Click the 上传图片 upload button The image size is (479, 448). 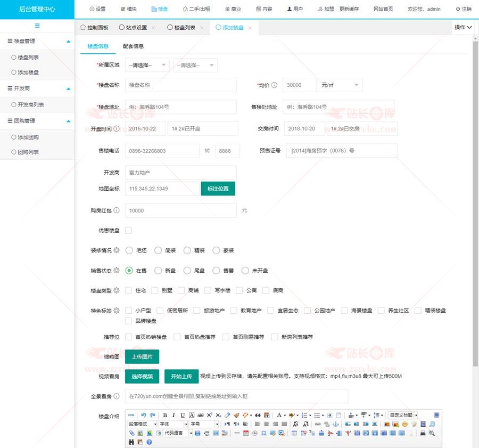pyautogui.click(x=142, y=356)
